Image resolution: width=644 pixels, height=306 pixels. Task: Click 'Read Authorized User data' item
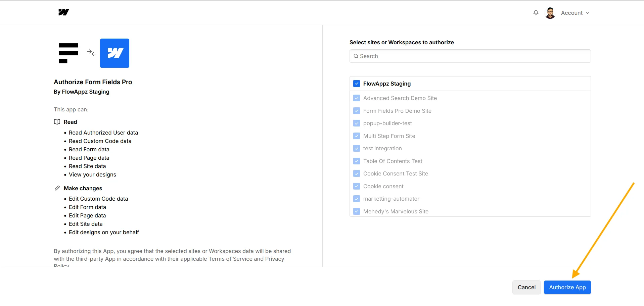(103, 133)
